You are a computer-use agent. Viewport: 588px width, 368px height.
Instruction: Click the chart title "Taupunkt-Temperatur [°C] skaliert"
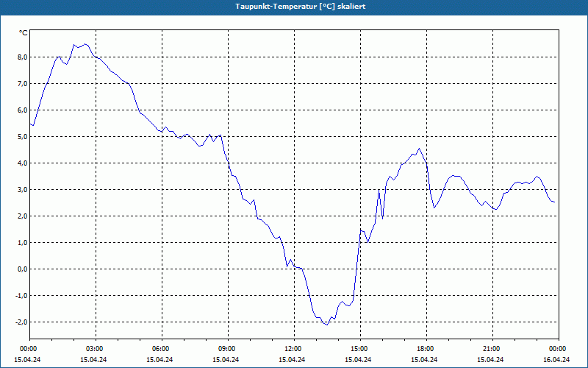[x=301, y=7]
